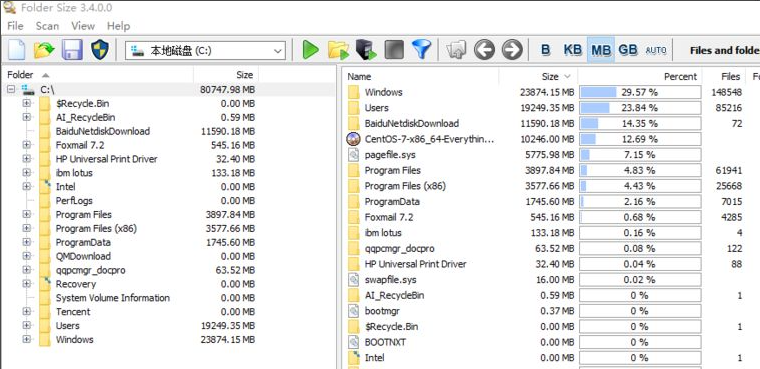This screenshot has height=369, width=760.
Task: Sort list by Files column header
Action: pyautogui.click(x=723, y=76)
